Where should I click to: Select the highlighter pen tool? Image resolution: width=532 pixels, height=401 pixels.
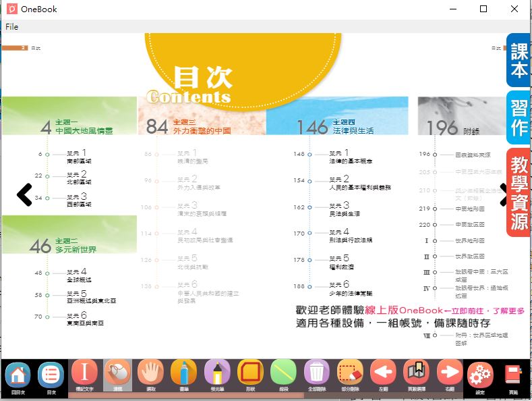(x=218, y=374)
